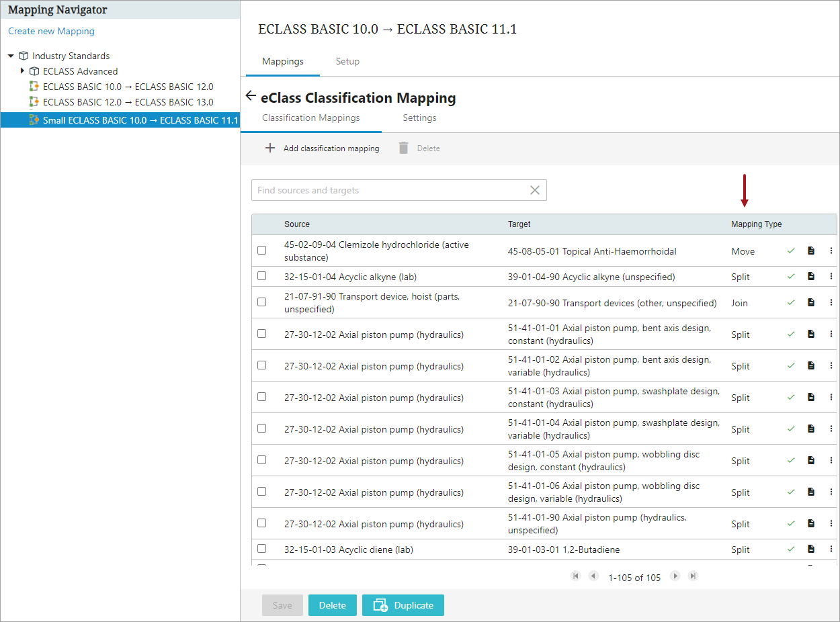Viewport: 840px width, 622px height.
Task: Clear the search field with the X icon
Action: (535, 190)
